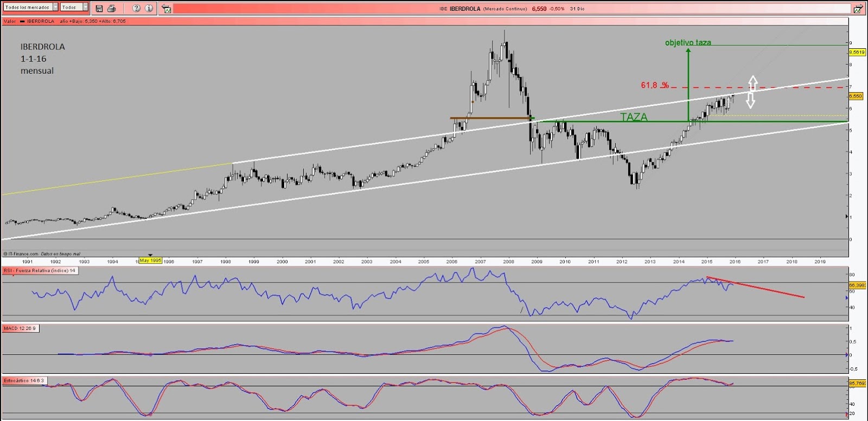
Task: Click the RSI value tag 66,3983
Action: point(858,285)
